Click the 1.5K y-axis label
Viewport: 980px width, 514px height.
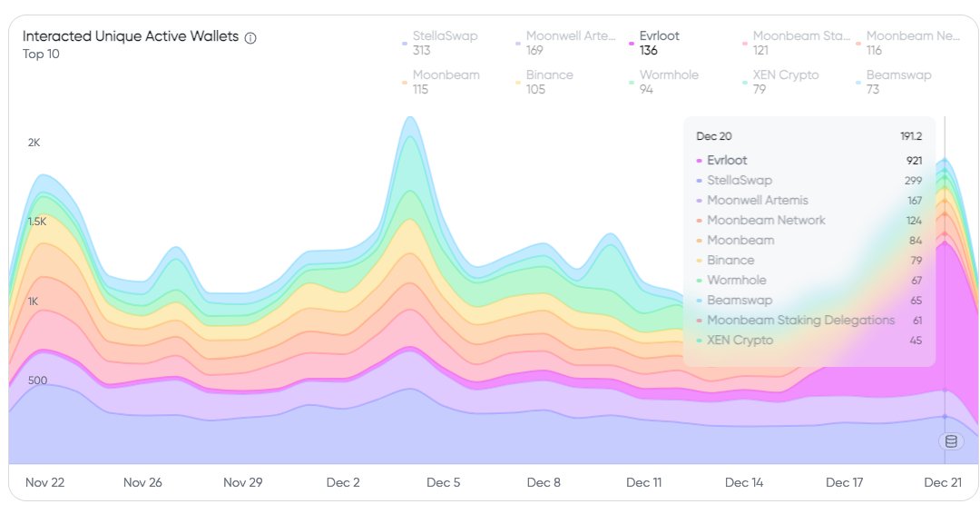pos(37,222)
